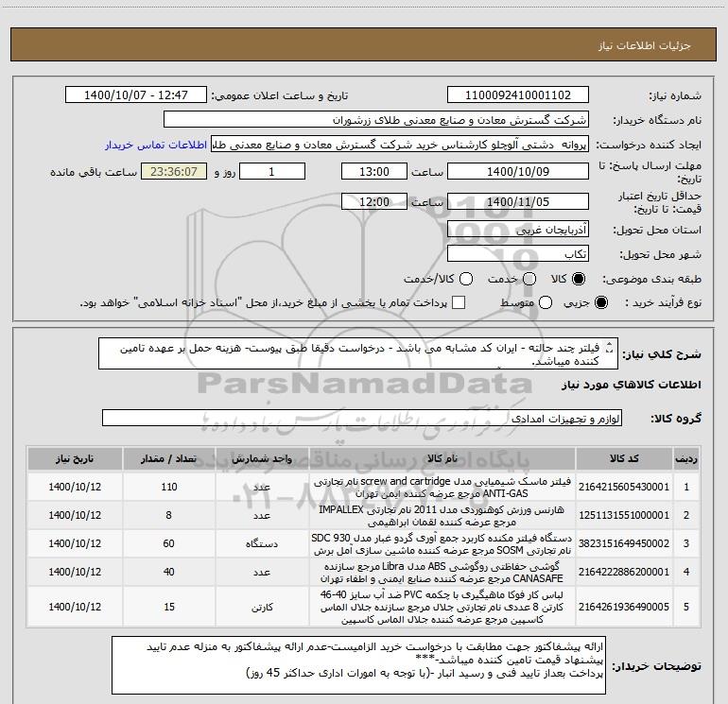This screenshot has width=728, height=704.
Task: Select the متوسط purchase type radio
Action: pyautogui.click(x=546, y=302)
